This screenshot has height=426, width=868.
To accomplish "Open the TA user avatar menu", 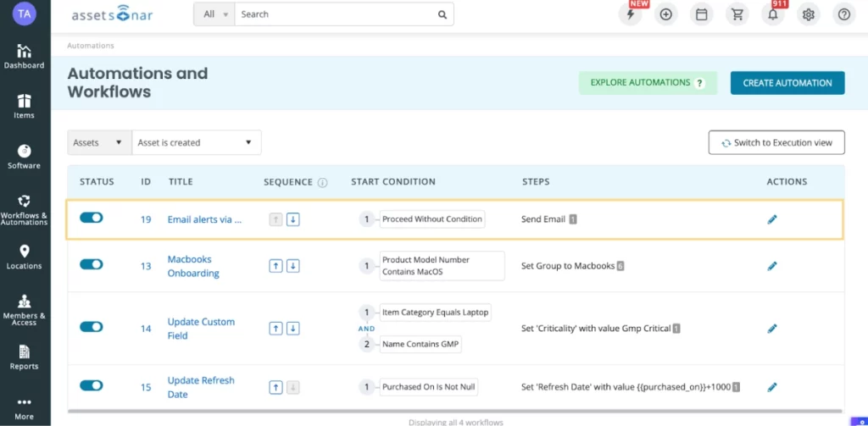I will coord(25,14).
